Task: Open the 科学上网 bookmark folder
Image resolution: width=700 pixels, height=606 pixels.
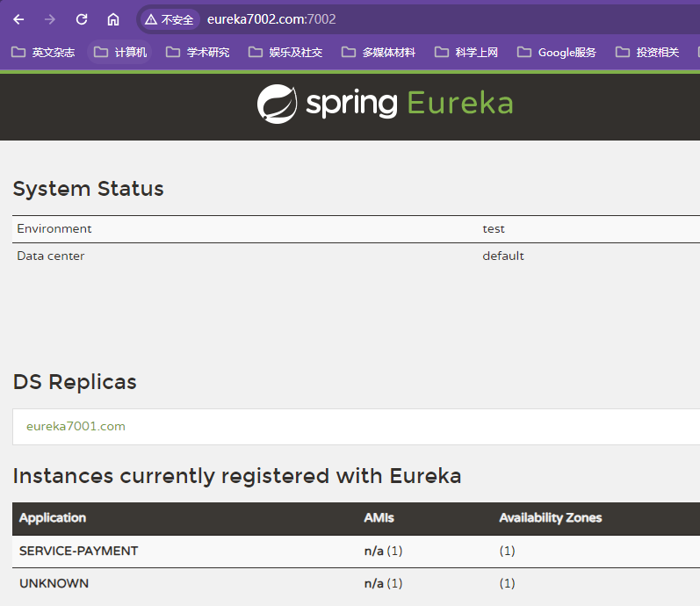Action: (466, 53)
